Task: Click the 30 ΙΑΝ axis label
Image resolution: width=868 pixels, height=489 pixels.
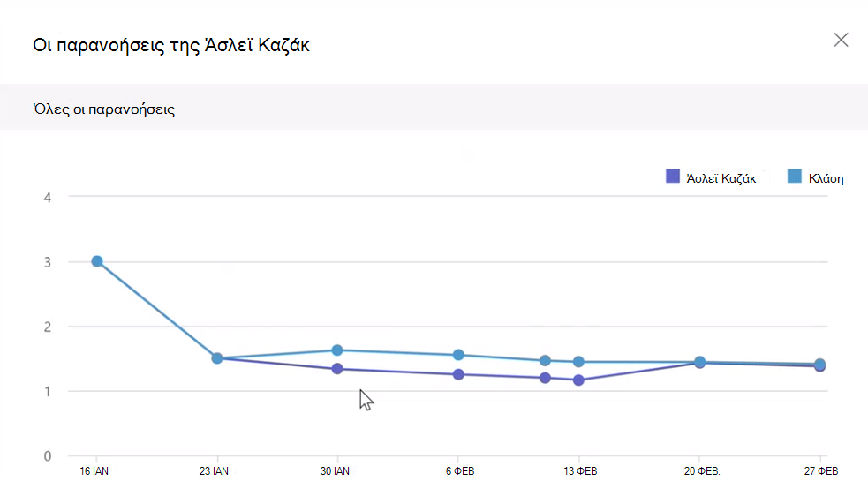Action: click(335, 471)
